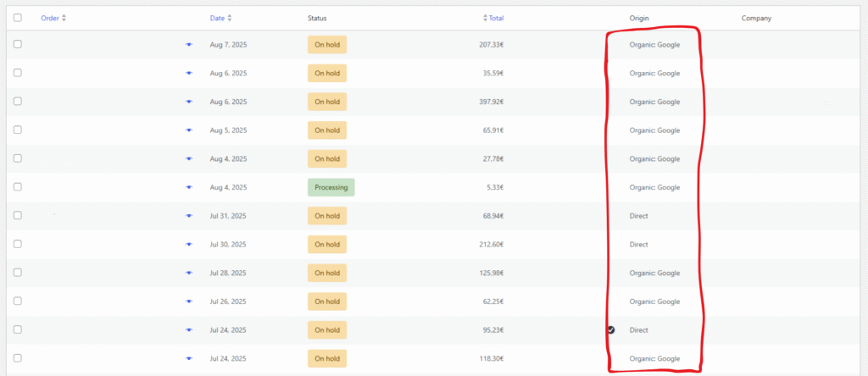
Task: Check the box on the Processing order row
Action: click(x=18, y=187)
